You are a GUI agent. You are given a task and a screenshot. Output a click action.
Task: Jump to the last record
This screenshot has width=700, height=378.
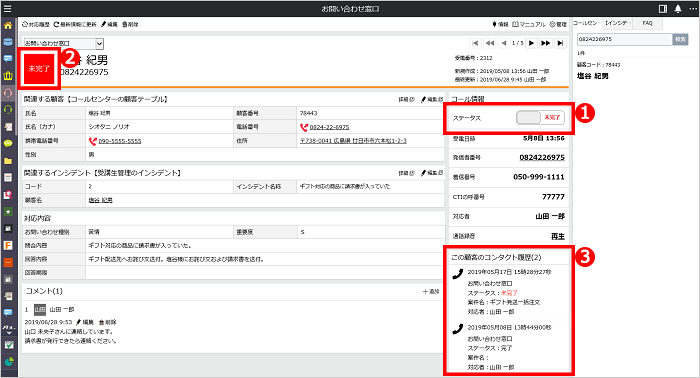(x=560, y=43)
